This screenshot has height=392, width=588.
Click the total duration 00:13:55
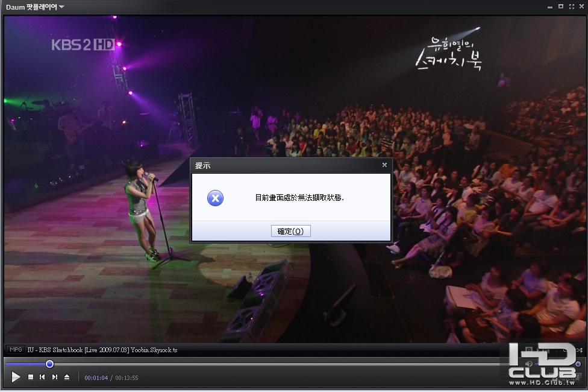(127, 378)
